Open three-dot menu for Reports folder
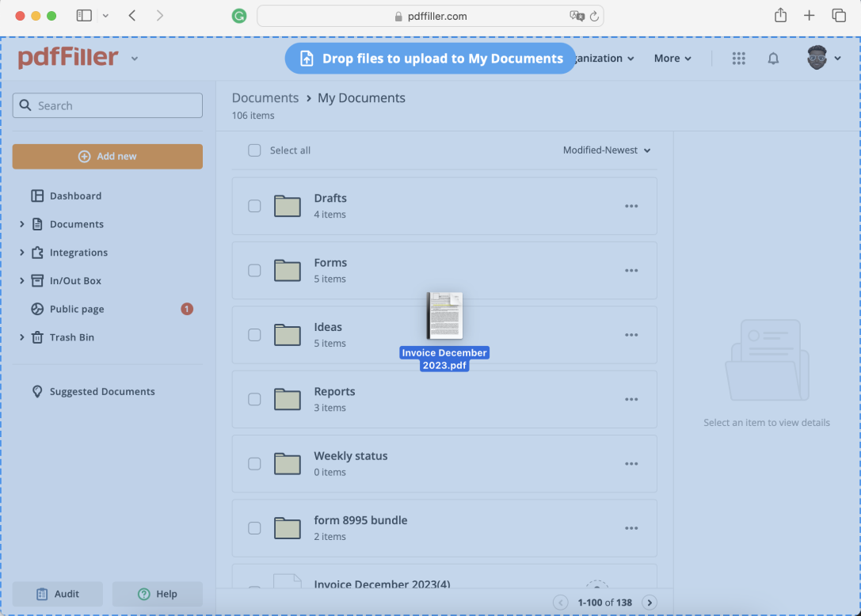 click(x=631, y=399)
